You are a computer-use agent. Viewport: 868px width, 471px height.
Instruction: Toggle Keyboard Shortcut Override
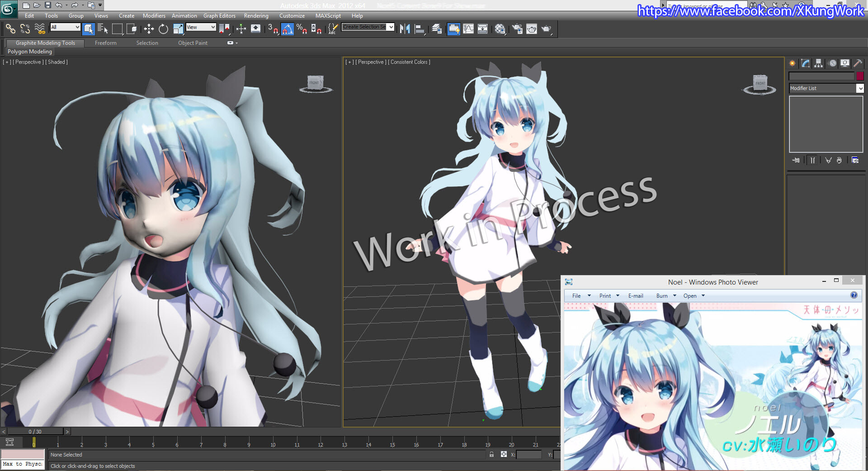click(x=255, y=29)
